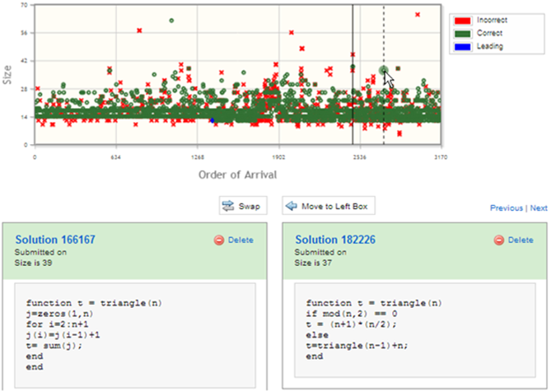Click the Swap arrows icon
Screen dimensions: 551x392
coord(228,206)
